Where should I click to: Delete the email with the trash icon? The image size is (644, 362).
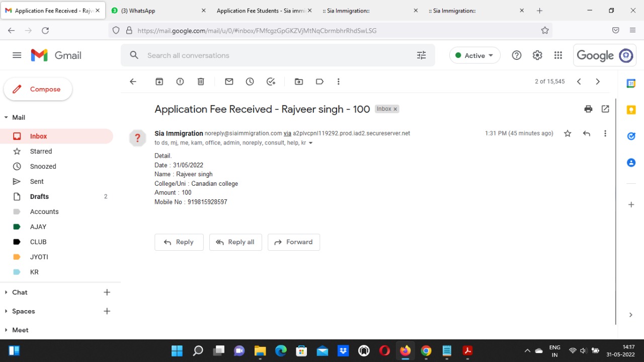point(201,82)
